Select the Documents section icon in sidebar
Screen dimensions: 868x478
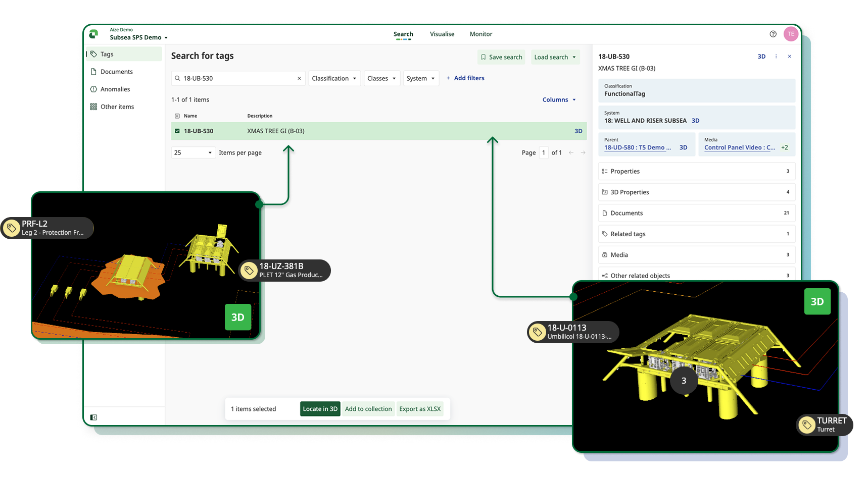pos(94,72)
